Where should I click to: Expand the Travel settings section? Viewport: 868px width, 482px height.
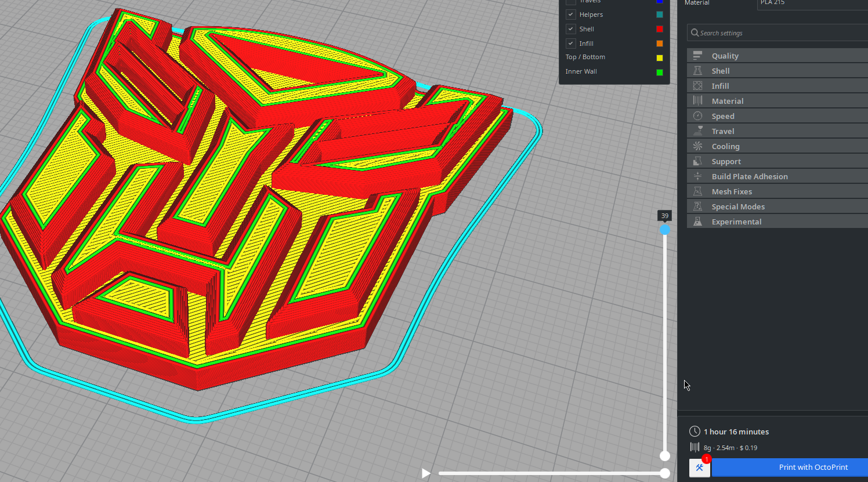[x=777, y=131]
